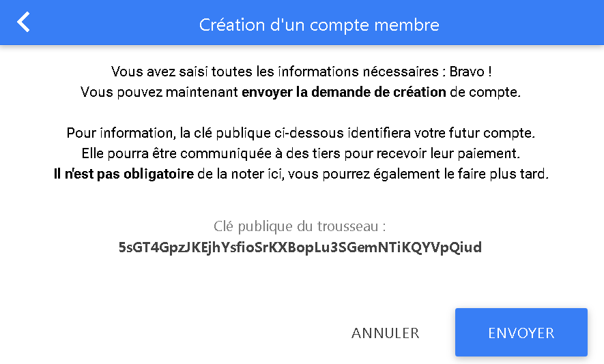Go back using the header arrow

[x=24, y=22]
